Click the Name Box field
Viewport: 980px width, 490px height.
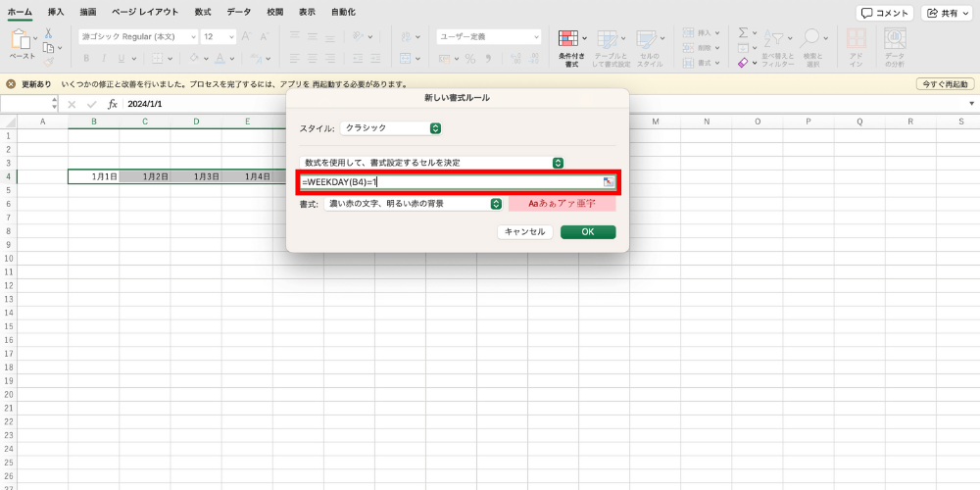[x=25, y=104]
